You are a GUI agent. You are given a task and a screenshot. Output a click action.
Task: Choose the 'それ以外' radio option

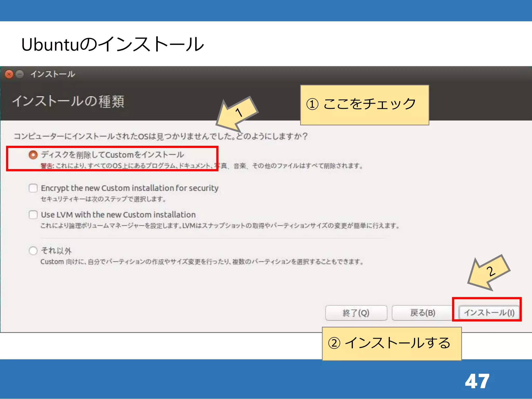pos(33,251)
